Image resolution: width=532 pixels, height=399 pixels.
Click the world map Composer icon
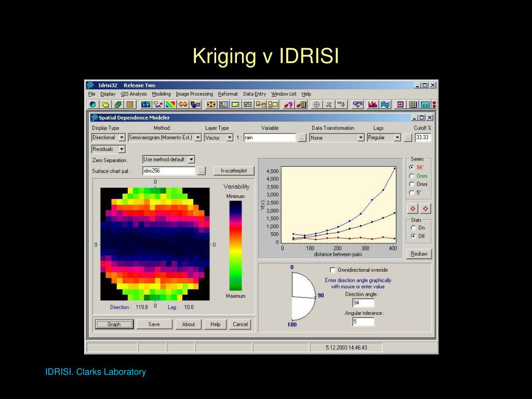click(x=146, y=104)
